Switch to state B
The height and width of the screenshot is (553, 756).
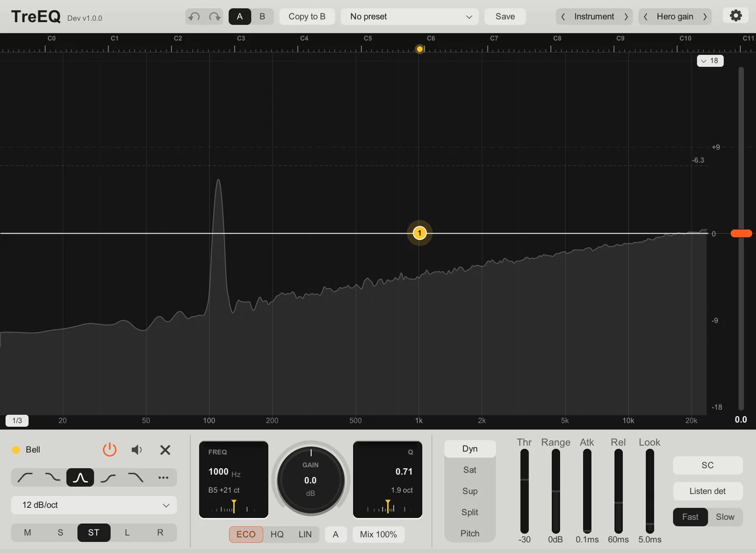[262, 17]
